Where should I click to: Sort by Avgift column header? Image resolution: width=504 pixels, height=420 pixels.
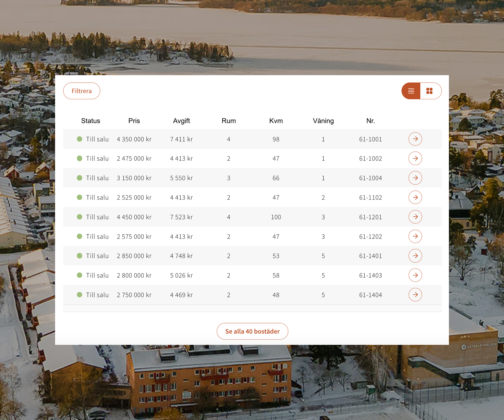point(181,121)
